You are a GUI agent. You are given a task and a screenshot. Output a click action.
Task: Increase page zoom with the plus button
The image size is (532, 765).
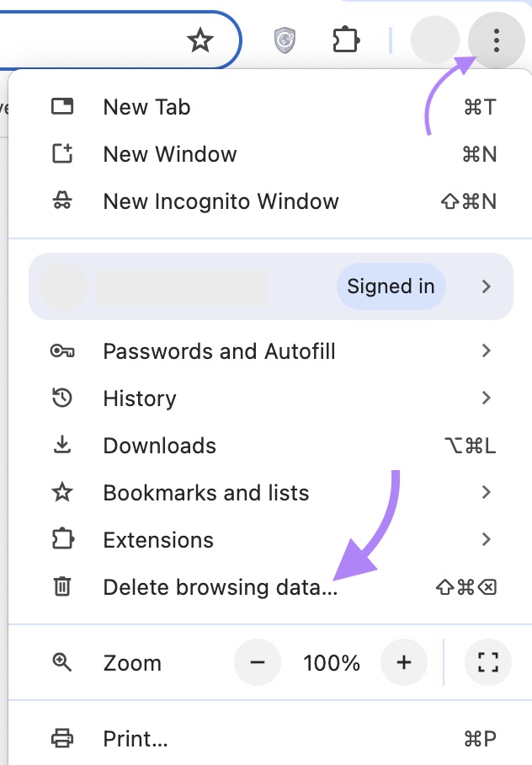coord(403,663)
